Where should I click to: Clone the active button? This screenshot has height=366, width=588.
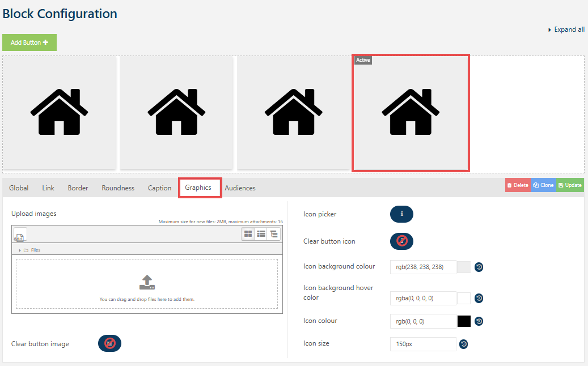click(x=543, y=185)
